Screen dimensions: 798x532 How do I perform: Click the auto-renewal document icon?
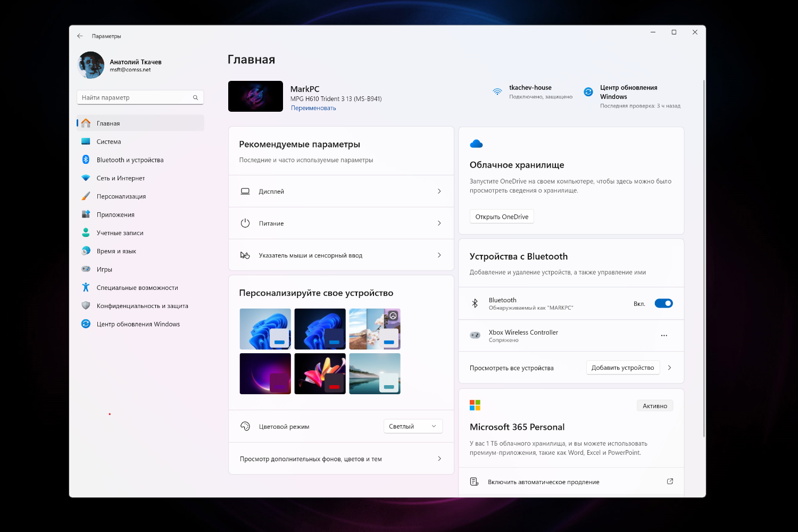(474, 481)
